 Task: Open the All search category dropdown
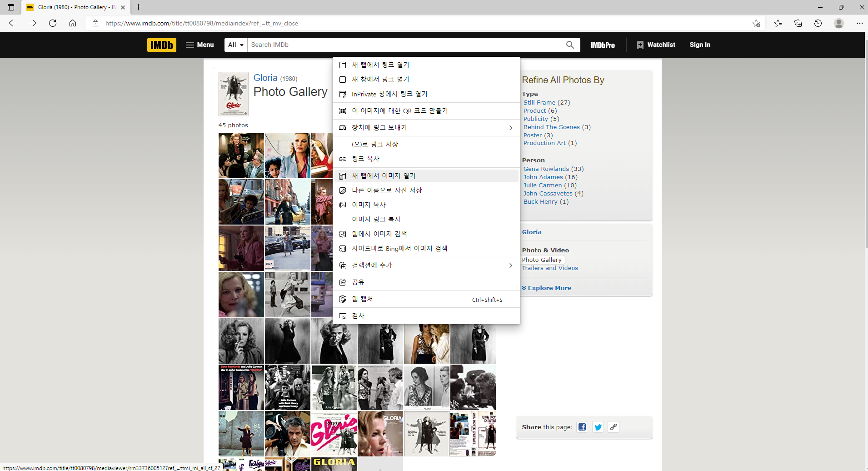(x=236, y=45)
